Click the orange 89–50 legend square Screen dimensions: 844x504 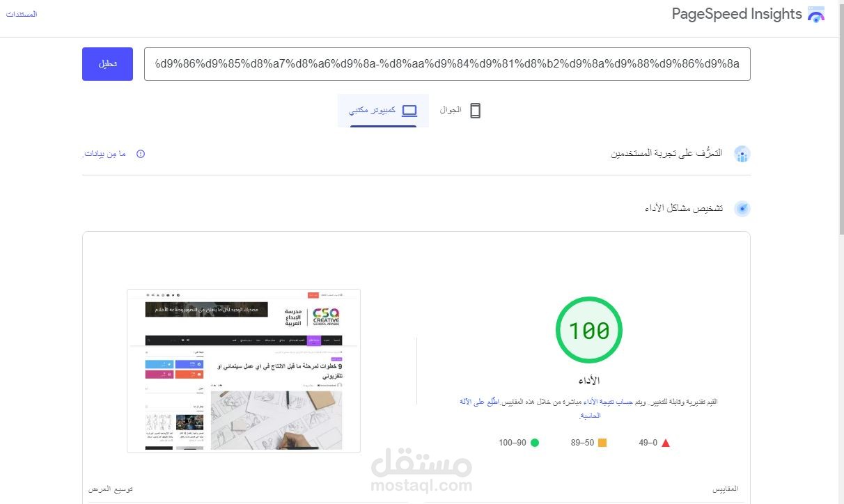point(603,442)
